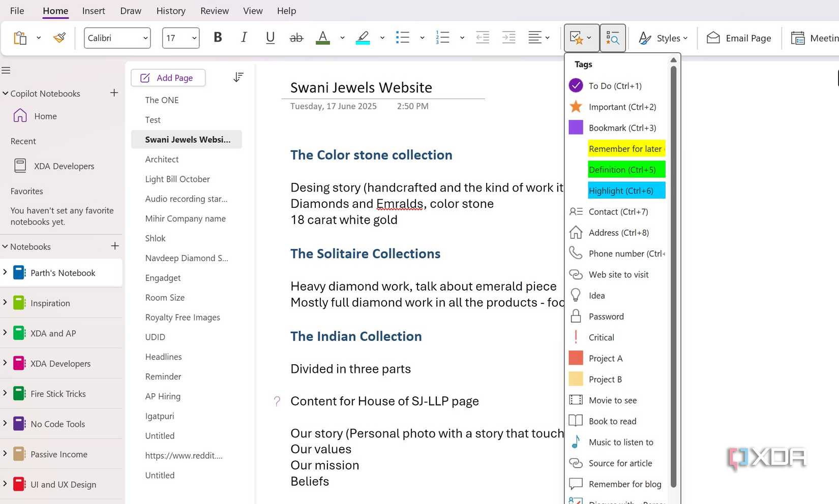
Task: Toggle italic formatting
Action: 244,37
